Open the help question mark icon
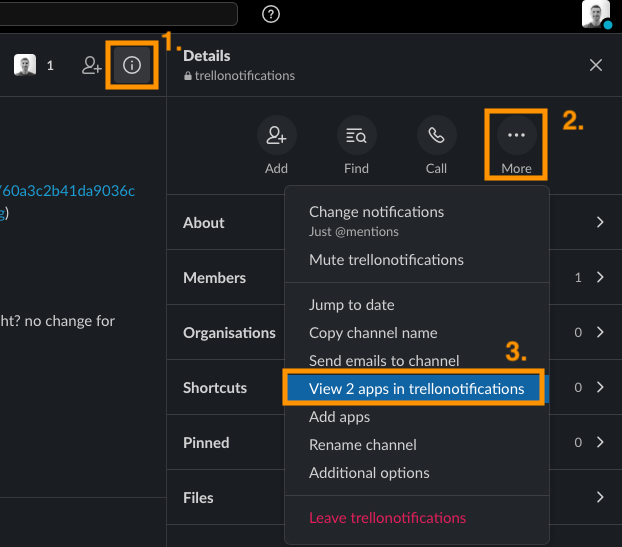The width and height of the screenshot is (622, 547). (x=271, y=14)
